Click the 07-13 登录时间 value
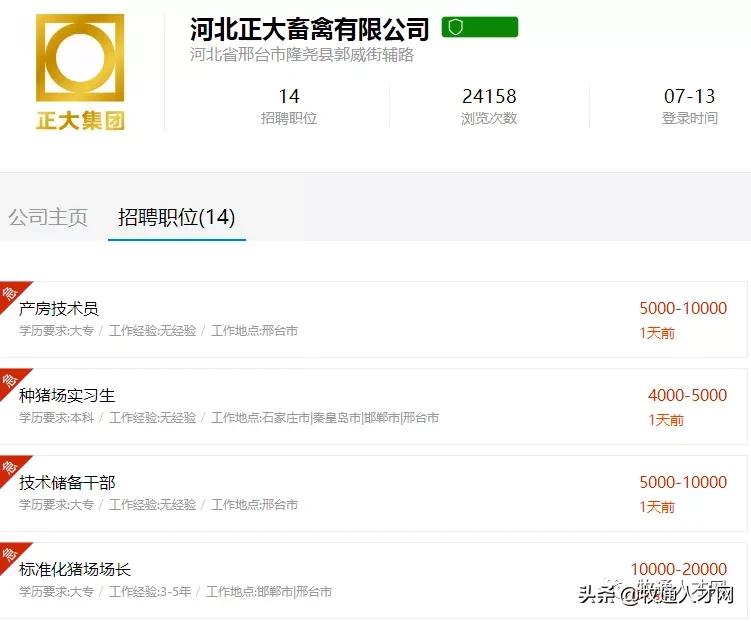The height and width of the screenshot is (621, 751). pyautogui.click(x=690, y=106)
